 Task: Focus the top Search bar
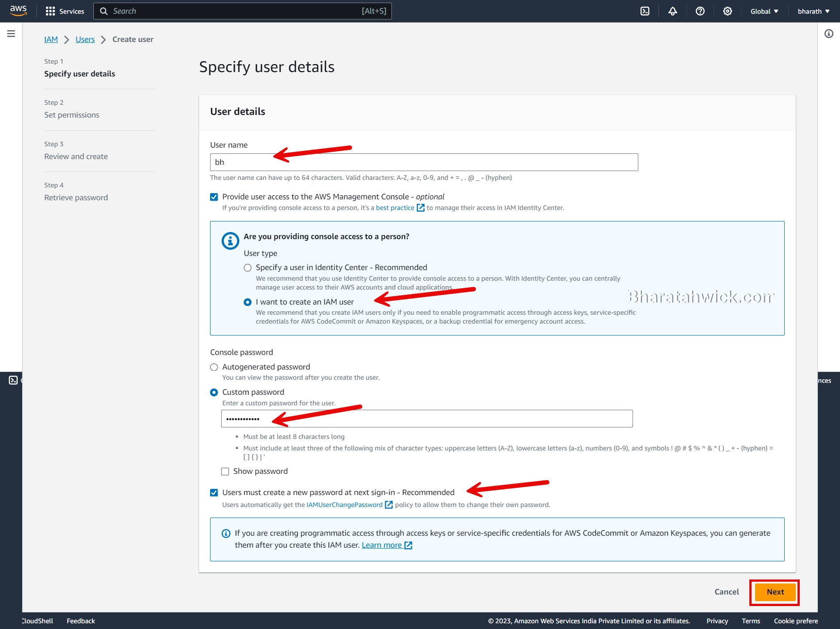[x=242, y=11]
